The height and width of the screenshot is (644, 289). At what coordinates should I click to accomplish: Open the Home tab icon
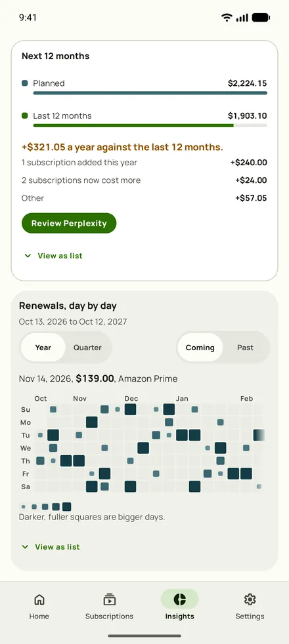pyautogui.click(x=39, y=599)
